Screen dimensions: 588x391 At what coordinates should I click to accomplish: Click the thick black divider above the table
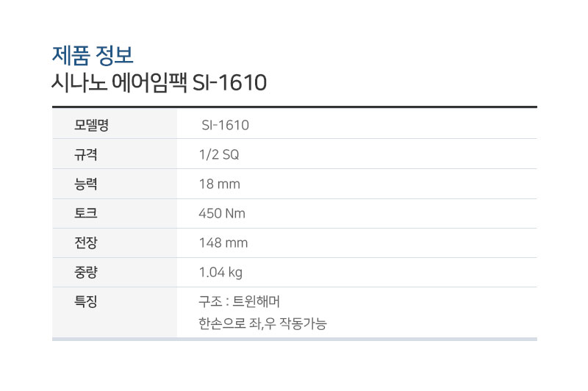(295, 107)
